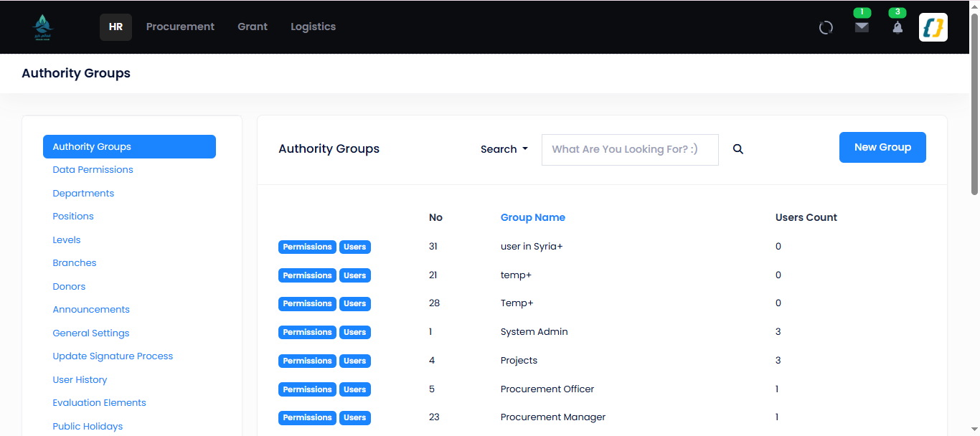Click the 'Procurement Manager' group name
This screenshot has height=436, width=980.
(553, 417)
